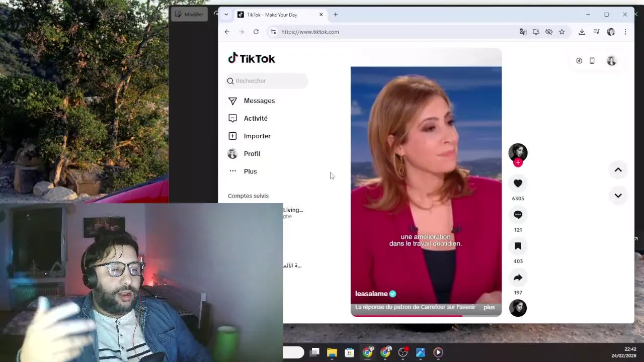644x362 pixels.
Task: Select the TikTok - Make Your Day tab
Action: (280, 15)
